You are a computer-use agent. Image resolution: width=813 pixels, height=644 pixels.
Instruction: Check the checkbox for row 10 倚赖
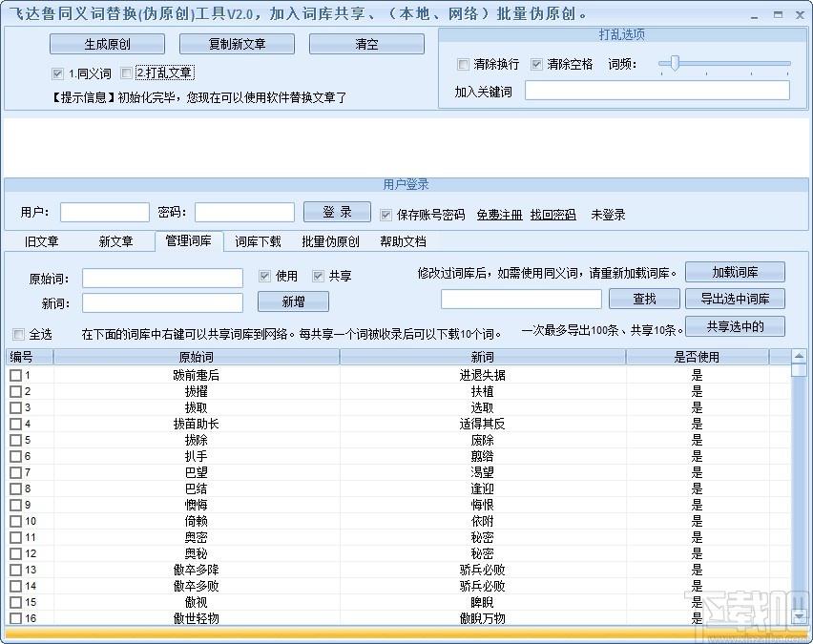[15, 522]
